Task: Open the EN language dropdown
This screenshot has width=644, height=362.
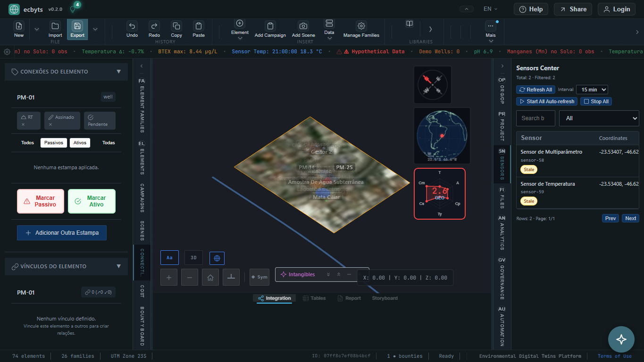Action: coord(491,9)
